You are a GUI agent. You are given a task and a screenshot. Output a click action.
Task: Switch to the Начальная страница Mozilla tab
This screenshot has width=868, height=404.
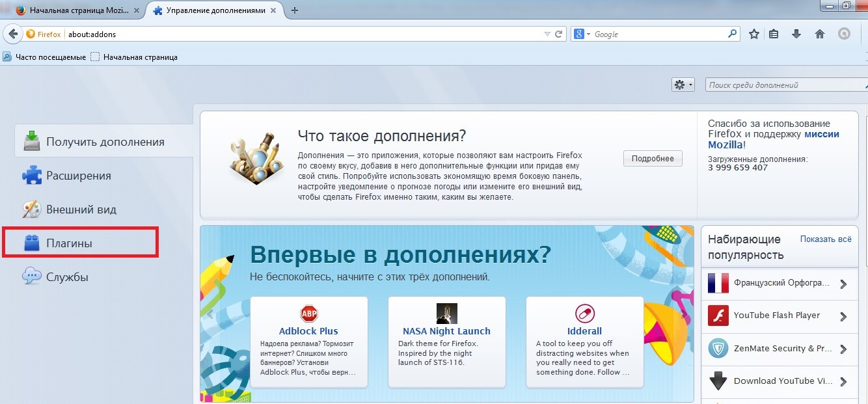[79, 10]
